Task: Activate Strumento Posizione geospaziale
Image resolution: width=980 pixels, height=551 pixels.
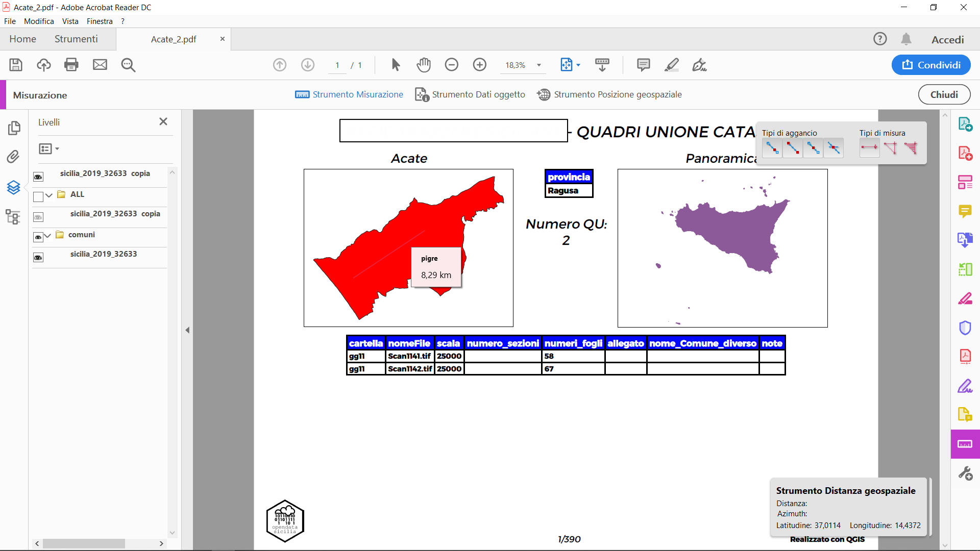Action: 609,94
